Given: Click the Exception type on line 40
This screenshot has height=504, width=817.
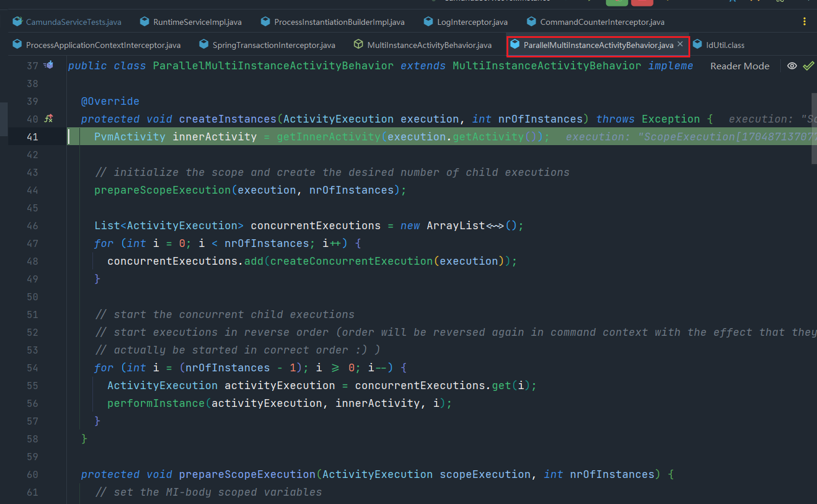Looking at the screenshot, I should (x=671, y=119).
